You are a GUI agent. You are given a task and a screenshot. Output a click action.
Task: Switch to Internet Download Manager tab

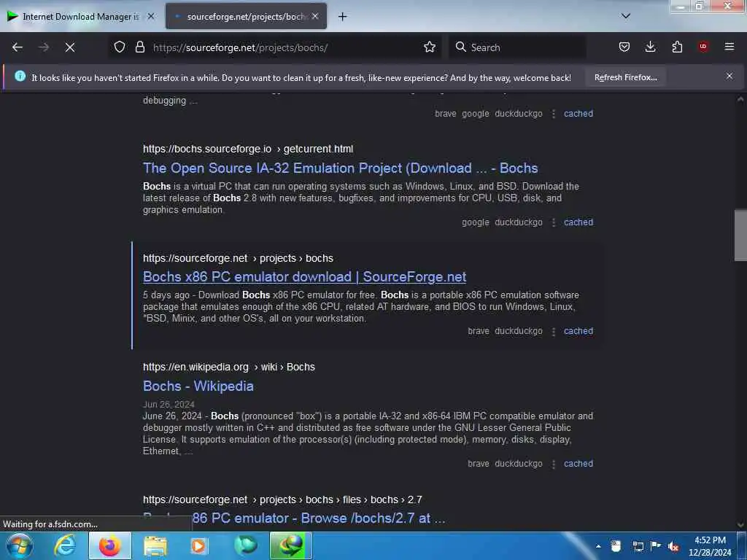coord(81,17)
